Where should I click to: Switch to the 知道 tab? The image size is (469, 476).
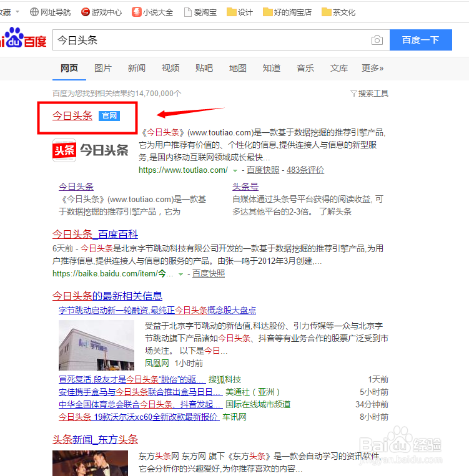tap(272, 68)
